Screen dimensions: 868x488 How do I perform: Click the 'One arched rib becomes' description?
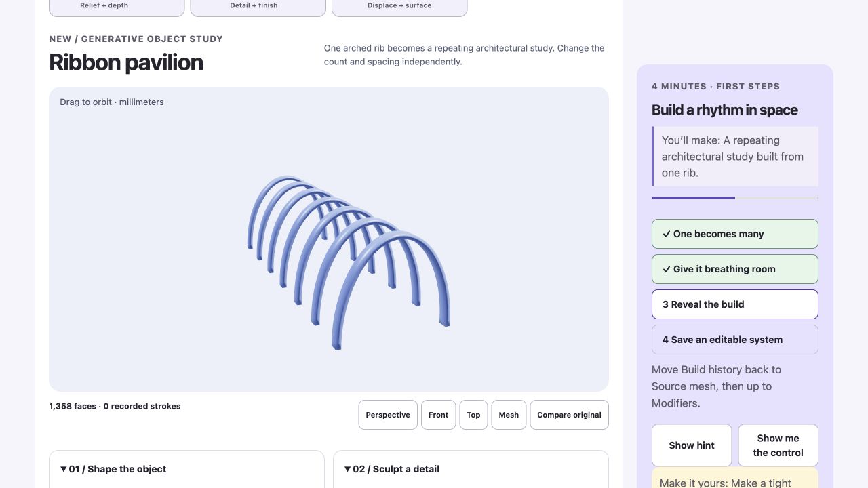(x=465, y=55)
